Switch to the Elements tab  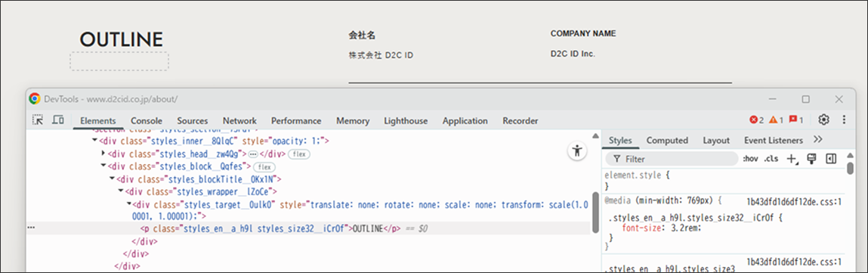click(98, 121)
